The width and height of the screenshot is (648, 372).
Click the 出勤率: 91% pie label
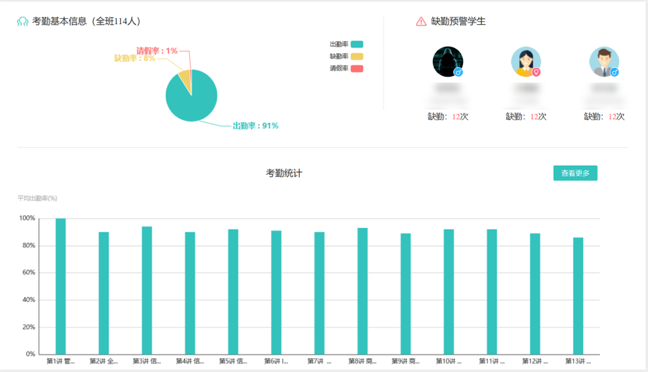tap(255, 126)
